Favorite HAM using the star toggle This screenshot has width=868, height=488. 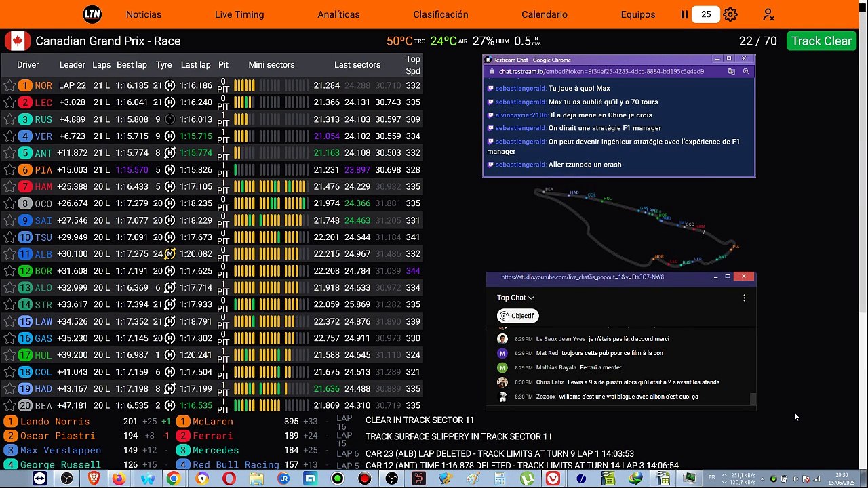coord(9,186)
